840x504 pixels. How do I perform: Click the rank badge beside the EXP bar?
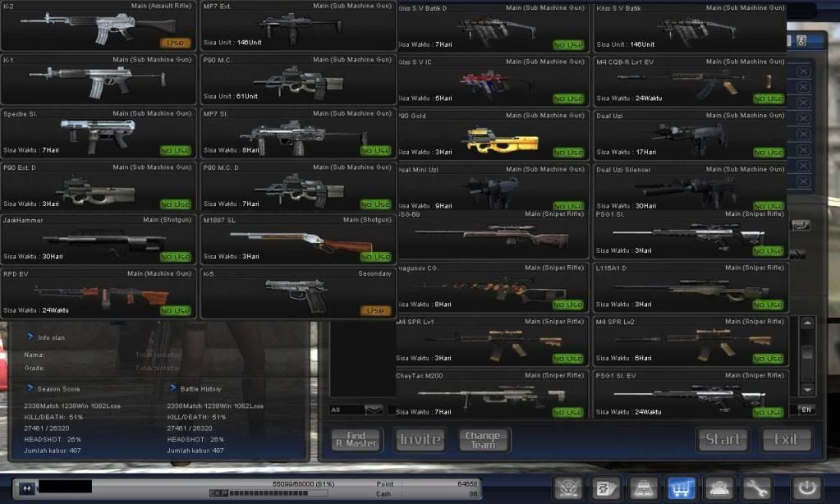[x=27, y=488]
